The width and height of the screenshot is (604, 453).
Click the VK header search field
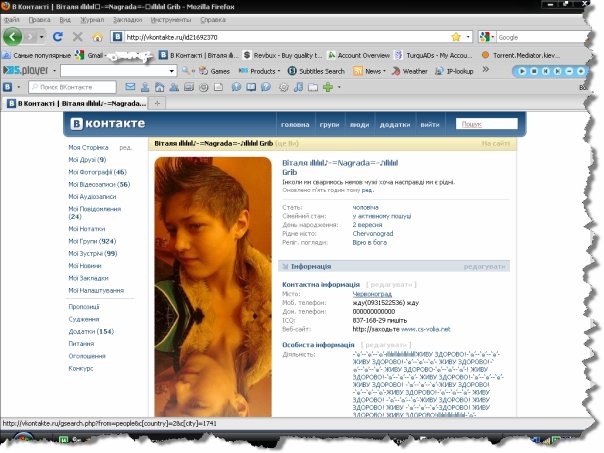486,124
